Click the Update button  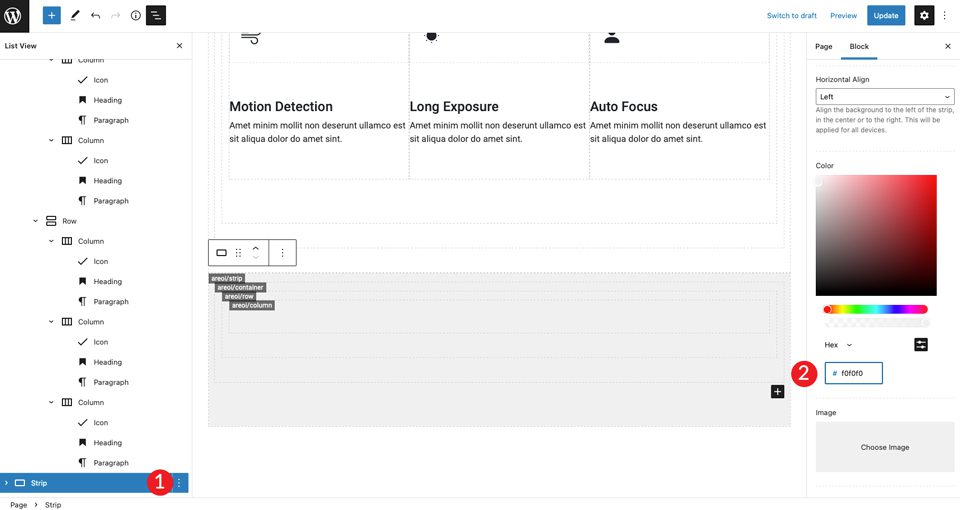(x=885, y=16)
